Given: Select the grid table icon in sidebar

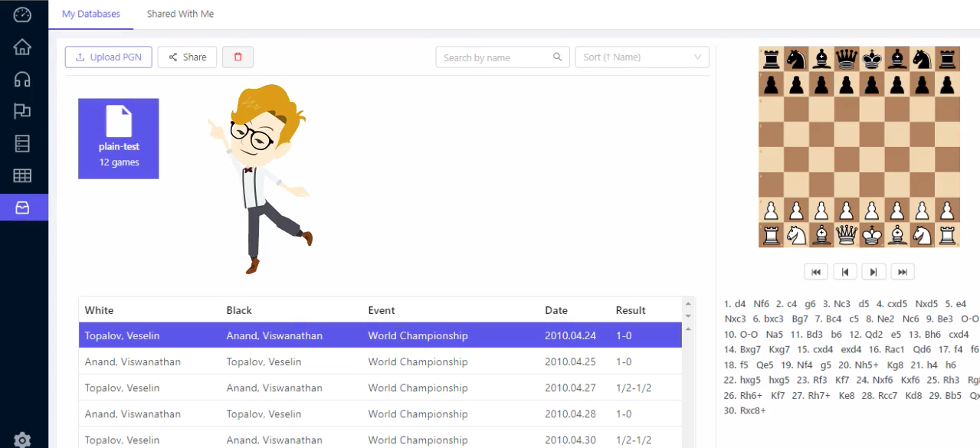Looking at the screenshot, I should click(x=22, y=175).
